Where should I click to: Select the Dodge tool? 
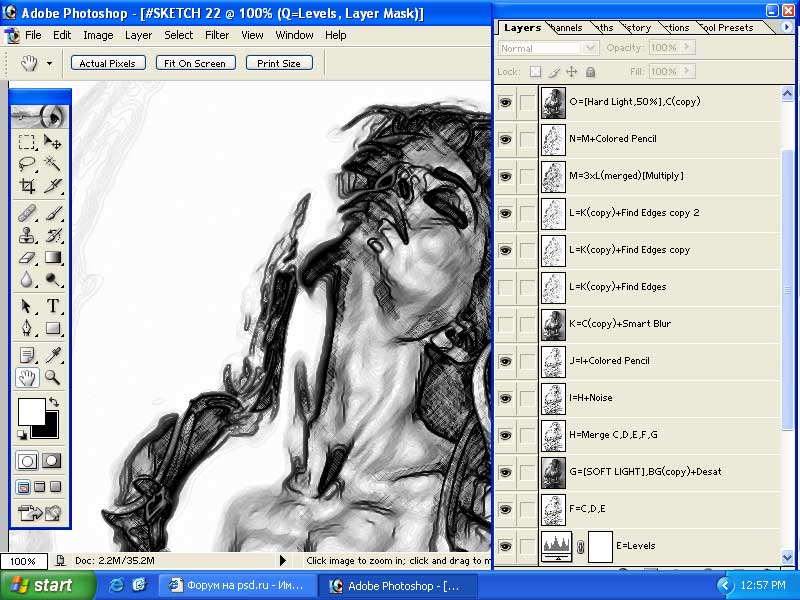(x=53, y=280)
